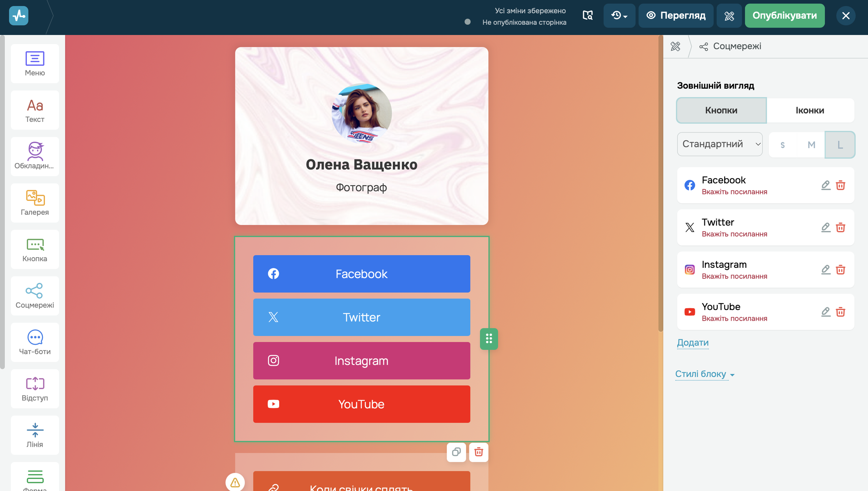The height and width of the screenshot is (491, 868).
Task: Click the design tools icon beside Preview
Action: click(x=729, y=15)
